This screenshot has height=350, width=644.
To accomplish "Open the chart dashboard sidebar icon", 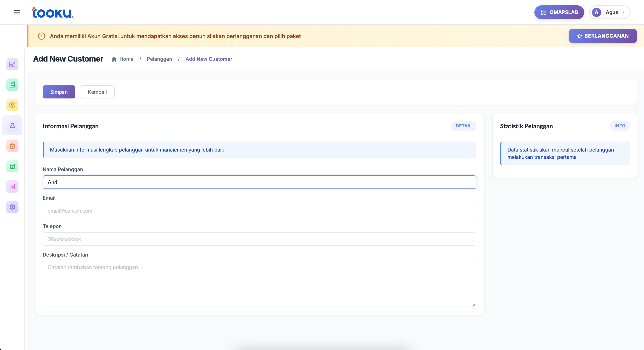I will pyautogui.click(x=12, y=64).
